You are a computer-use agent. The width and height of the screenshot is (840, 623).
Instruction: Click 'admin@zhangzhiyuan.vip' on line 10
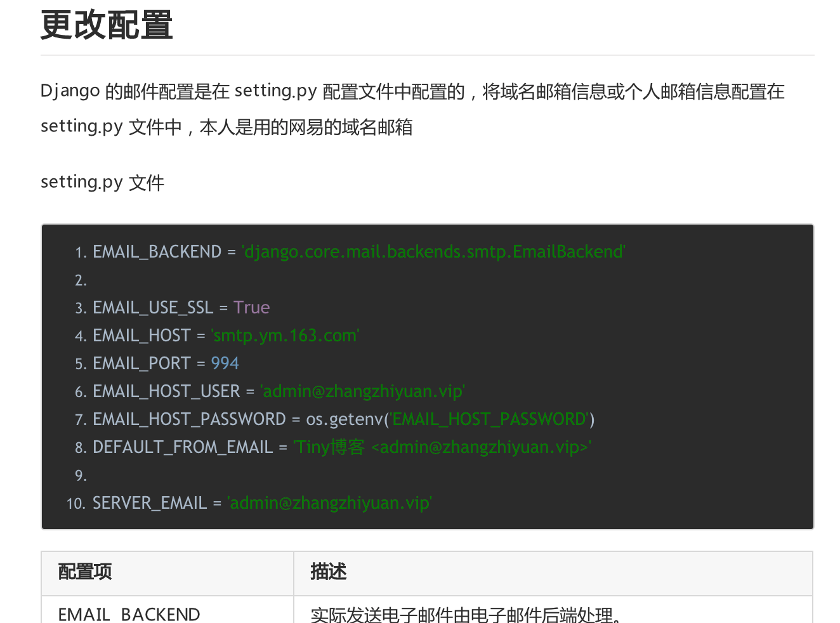point(329,503)
